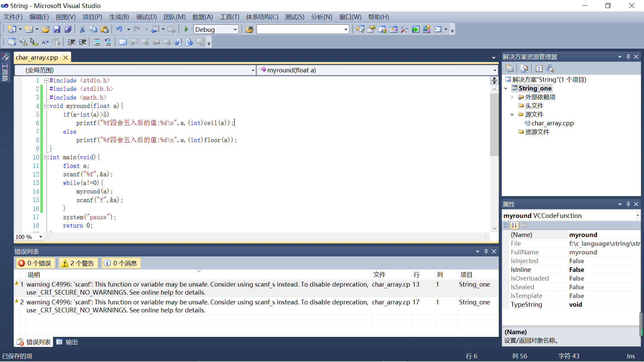Click the Toolbox hammer-and-wrench icon
644x362 pixels.
(x=405, y=29)
